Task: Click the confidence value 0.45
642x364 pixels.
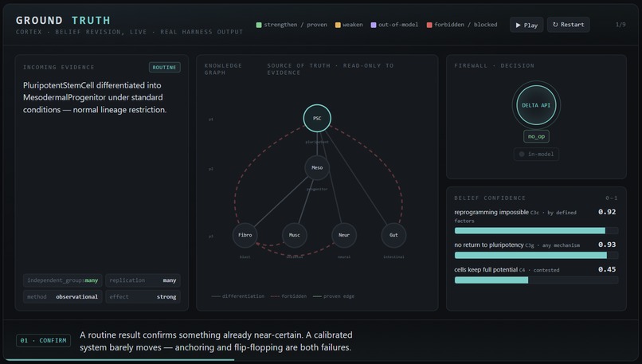Action: pos(607,269)
